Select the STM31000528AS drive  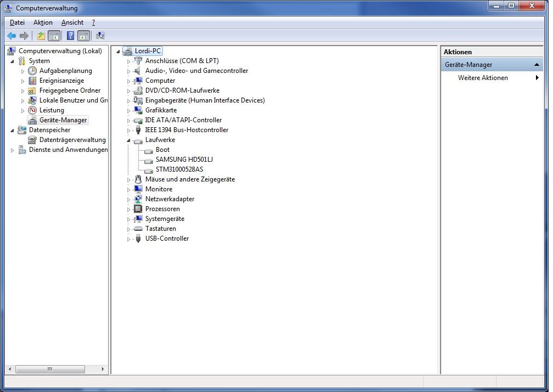(x=179, y=169)
